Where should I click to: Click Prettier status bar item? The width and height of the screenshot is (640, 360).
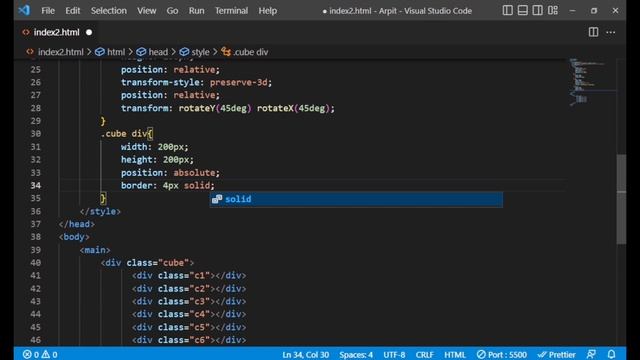click(557, 354)
